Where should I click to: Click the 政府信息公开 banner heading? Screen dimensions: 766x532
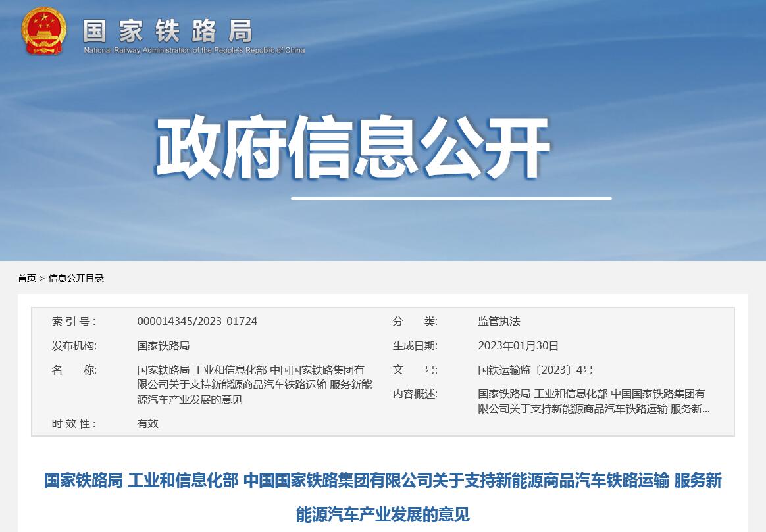pos(353,147)
